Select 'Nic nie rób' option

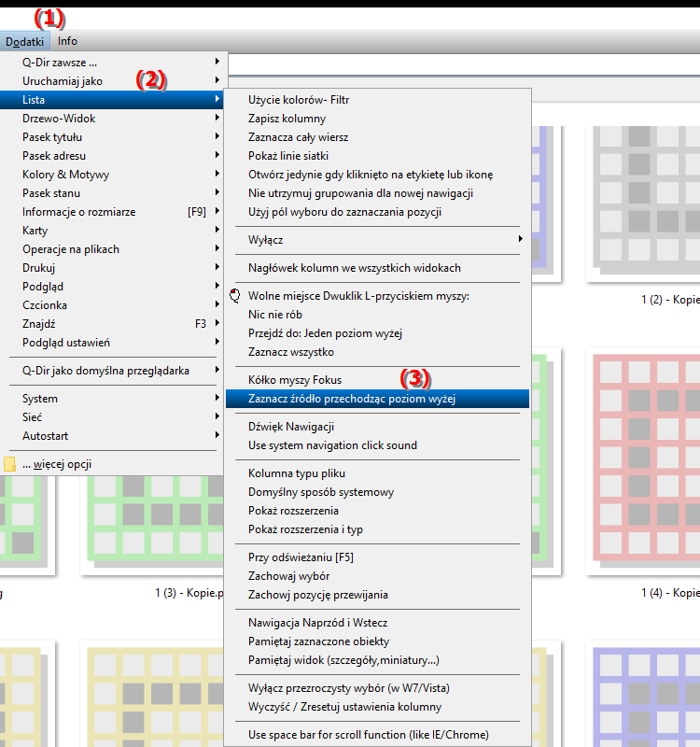pos(377,315)
